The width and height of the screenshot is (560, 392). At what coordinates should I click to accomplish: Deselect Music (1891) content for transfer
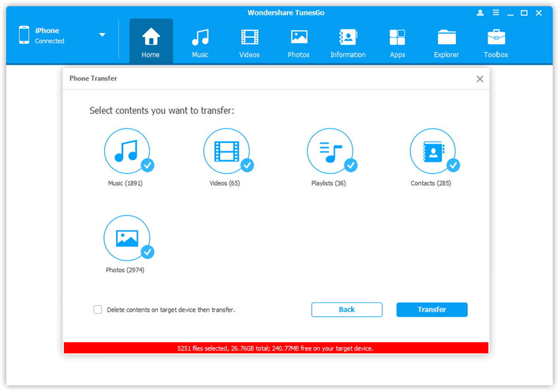point(127,151)
